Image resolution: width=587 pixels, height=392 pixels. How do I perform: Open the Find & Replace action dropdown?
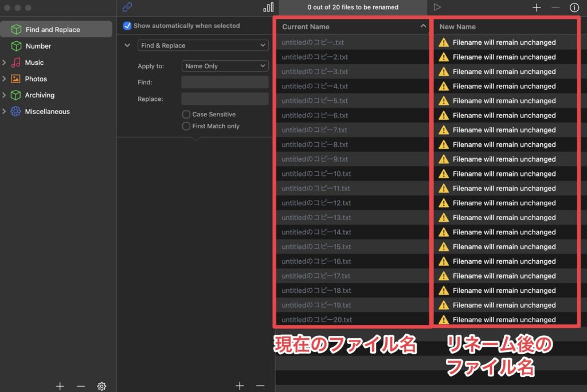pyautogui.click(x=203, y=45)
